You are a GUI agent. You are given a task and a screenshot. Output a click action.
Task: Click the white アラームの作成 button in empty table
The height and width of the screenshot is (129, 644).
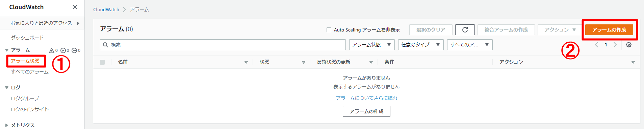click(366, 111)
